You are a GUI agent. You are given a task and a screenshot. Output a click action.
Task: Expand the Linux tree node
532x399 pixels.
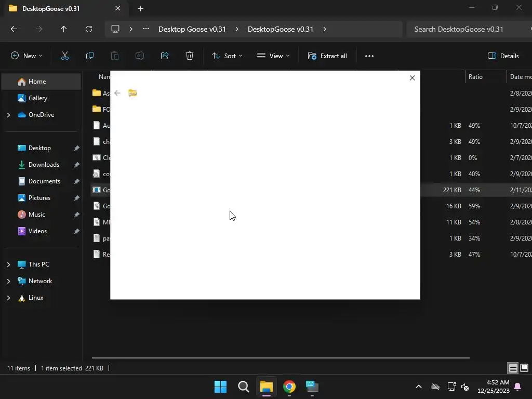(x=8, y=298)
